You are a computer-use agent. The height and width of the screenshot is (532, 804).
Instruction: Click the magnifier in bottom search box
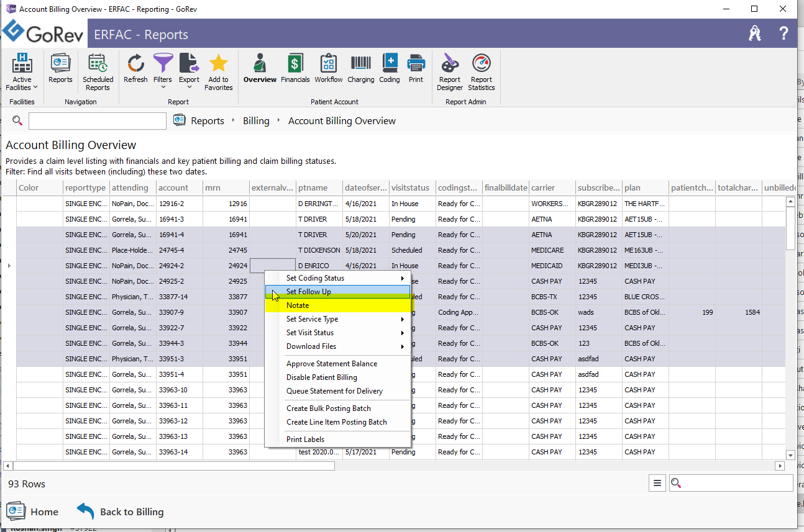coord(677,483)
